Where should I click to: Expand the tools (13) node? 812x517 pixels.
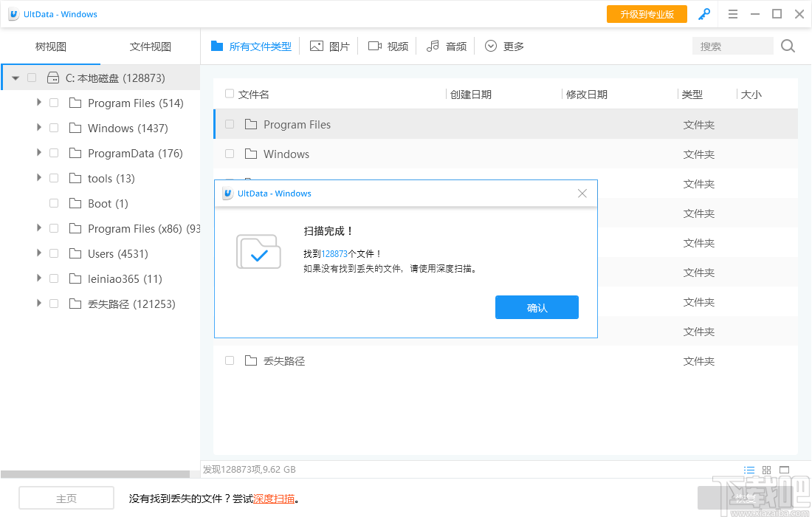(39, 178)
